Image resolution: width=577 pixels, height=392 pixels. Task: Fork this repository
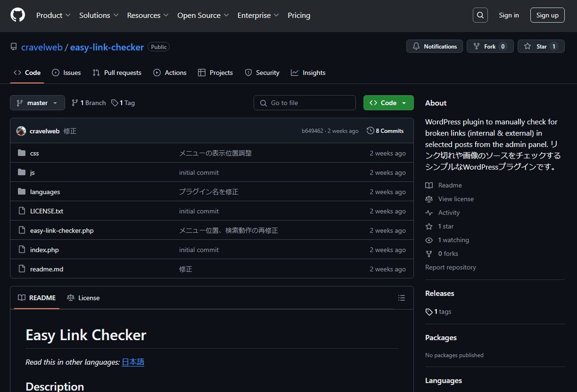(490, 47)
